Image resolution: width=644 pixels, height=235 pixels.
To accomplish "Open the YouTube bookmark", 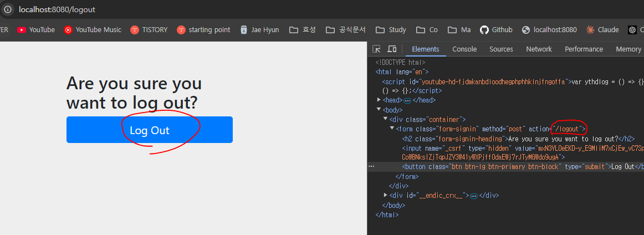I will [x=35, y=29].
